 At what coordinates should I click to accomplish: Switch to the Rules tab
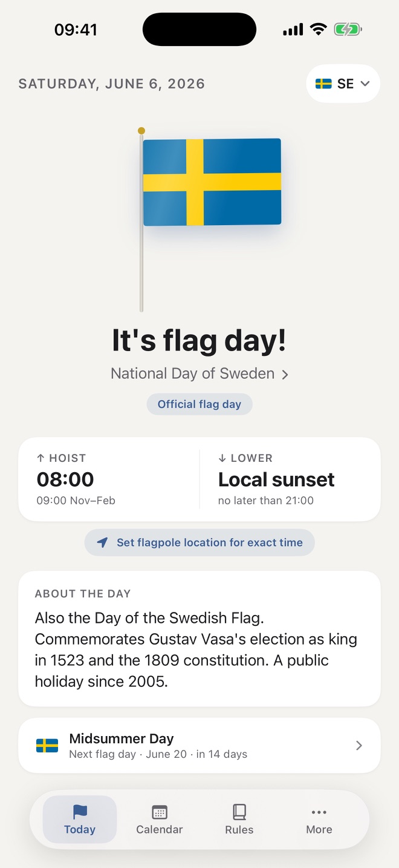point(239,820)
